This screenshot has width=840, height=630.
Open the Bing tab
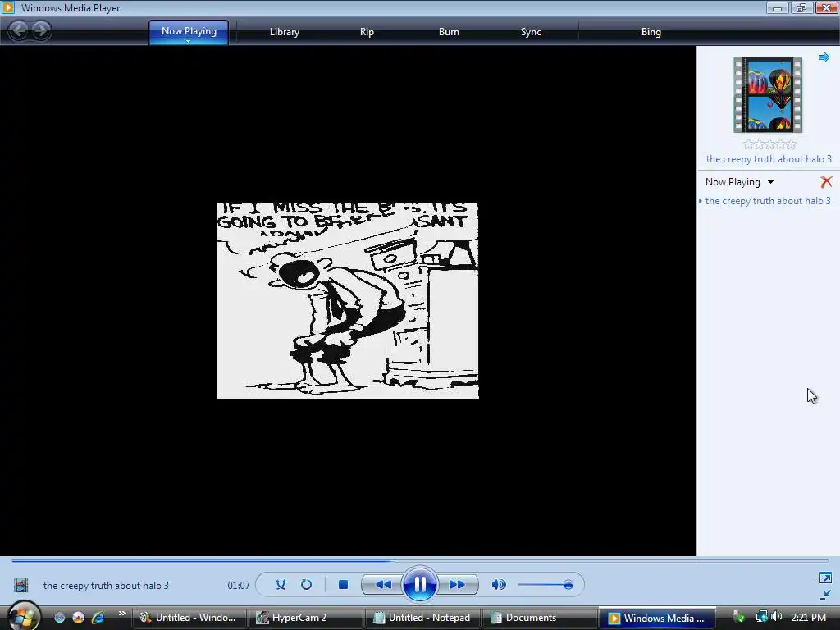(651, 32)
